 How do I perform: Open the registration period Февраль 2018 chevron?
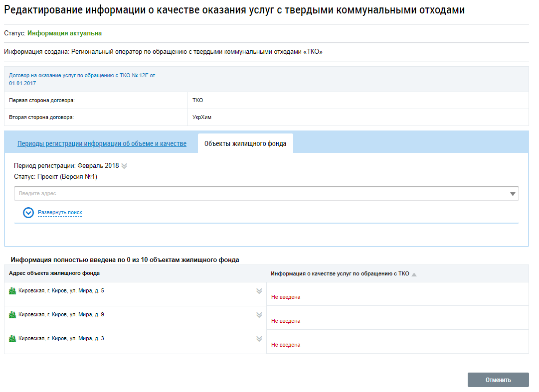tap(124, 166)
